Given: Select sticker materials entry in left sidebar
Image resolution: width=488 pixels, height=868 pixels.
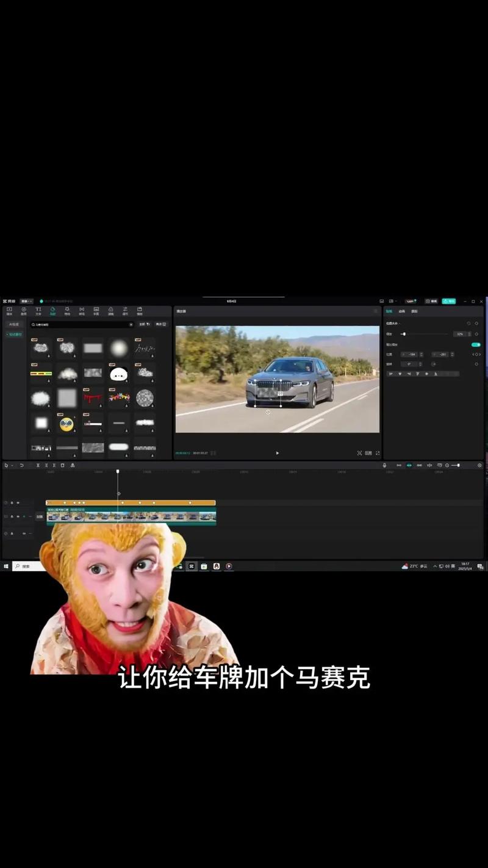Looking at the screenshot, I should (x=13, y=334).
